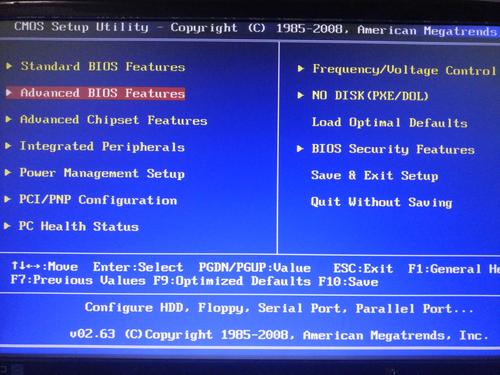Open PCI/PNP Configuration
Image resolution: width=500 pixels, height=375 pixels.
click(x=98, y=200)
